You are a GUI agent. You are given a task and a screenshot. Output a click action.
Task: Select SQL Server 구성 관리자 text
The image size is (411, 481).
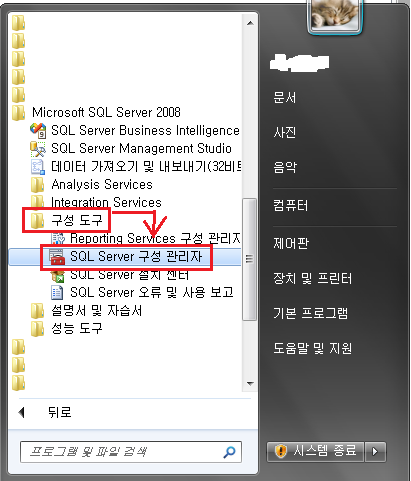click(136, 257)
